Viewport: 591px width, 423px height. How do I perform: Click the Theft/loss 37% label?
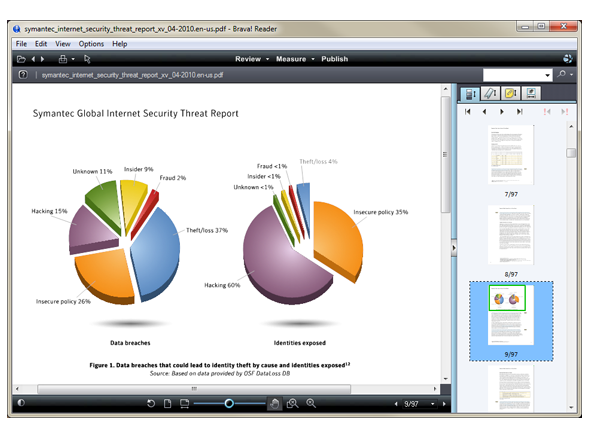click(207, 230)
